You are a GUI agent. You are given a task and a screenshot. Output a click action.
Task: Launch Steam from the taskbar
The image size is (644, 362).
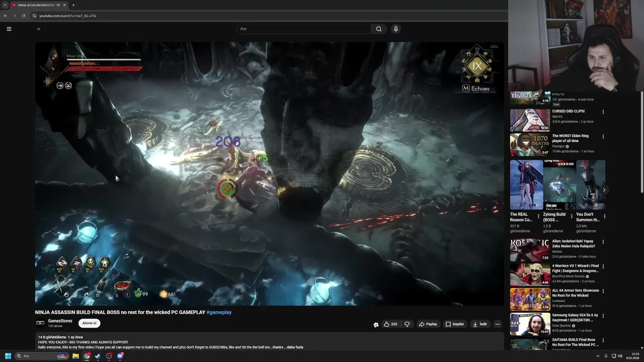tap(98, 356)
